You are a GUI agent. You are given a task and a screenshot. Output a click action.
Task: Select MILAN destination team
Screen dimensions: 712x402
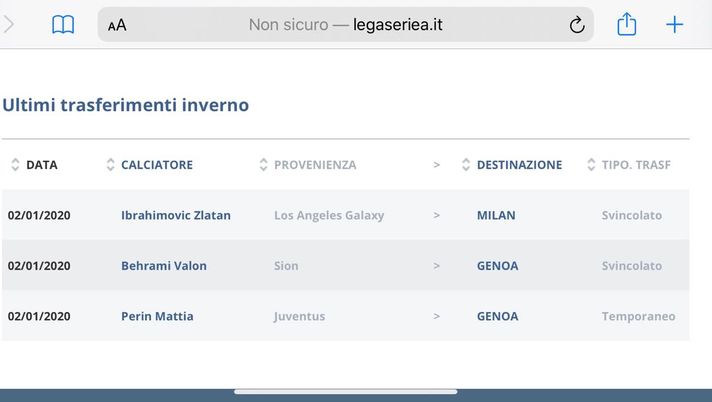(x=497, y=215)
